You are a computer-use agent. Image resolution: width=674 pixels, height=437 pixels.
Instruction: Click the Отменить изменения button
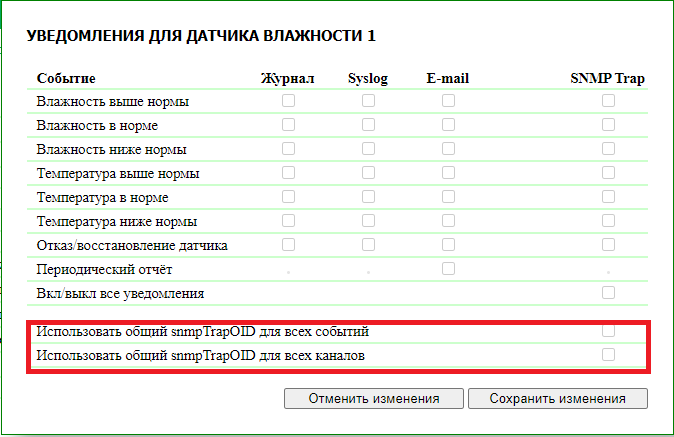click(373, 398)
